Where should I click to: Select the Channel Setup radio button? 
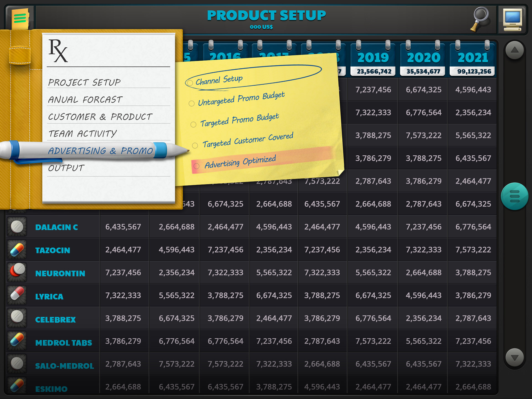[190, 83]
